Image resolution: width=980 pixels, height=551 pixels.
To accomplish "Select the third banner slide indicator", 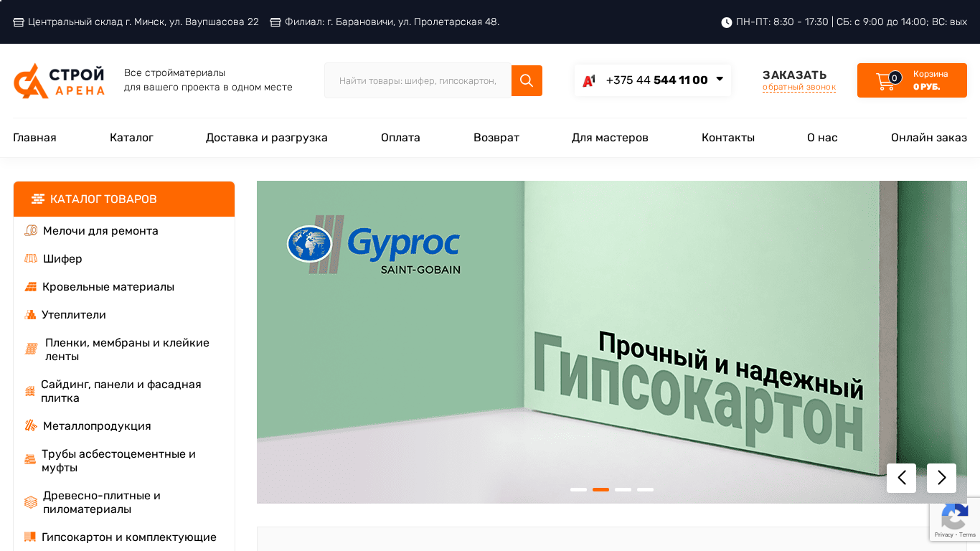I will click(623, 489).
